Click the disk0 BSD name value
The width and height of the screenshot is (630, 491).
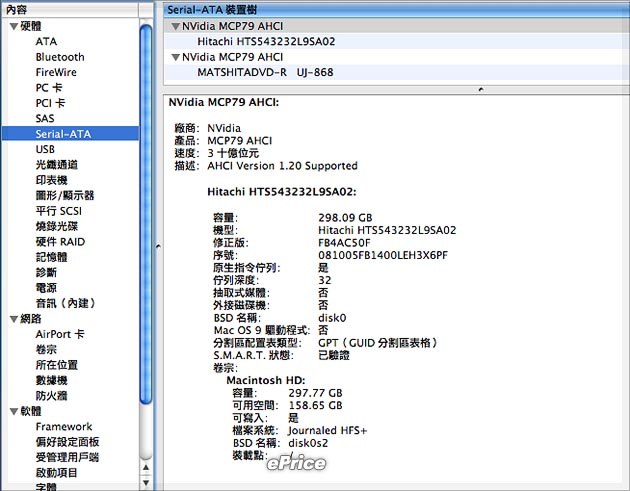pyautogui.click(x=332, y=318)
